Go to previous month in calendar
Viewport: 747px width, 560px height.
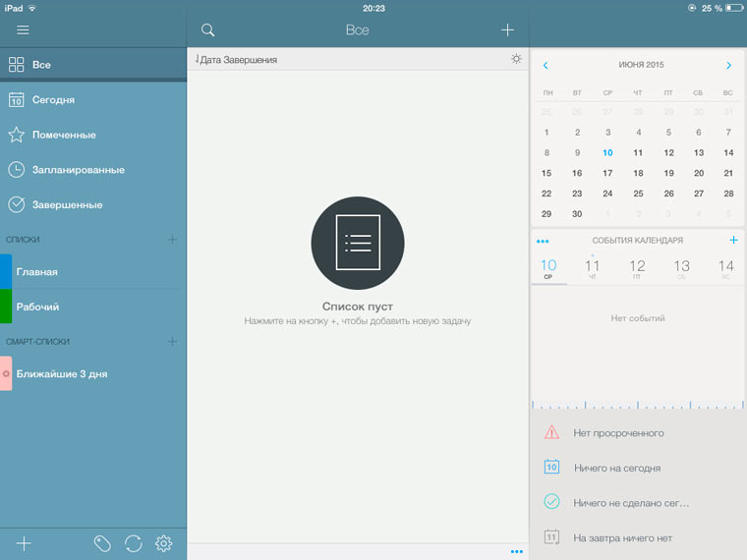(x=546, y=65)
